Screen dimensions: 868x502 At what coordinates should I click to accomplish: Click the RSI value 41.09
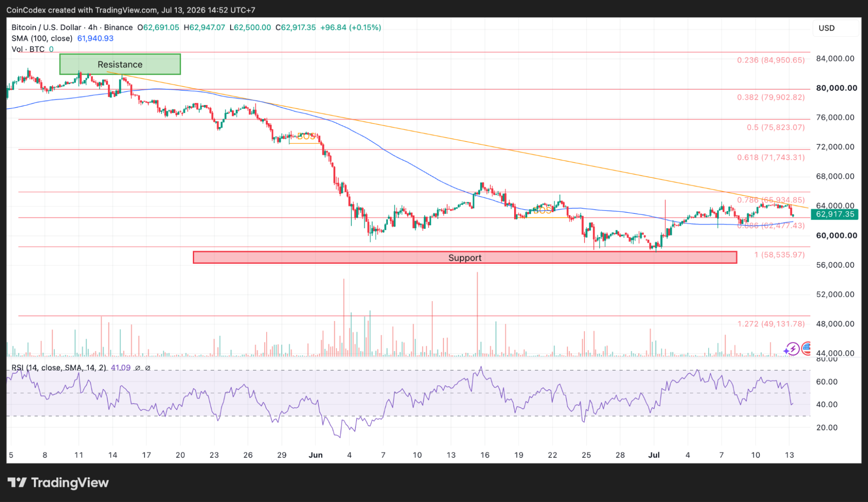(121, 367)
